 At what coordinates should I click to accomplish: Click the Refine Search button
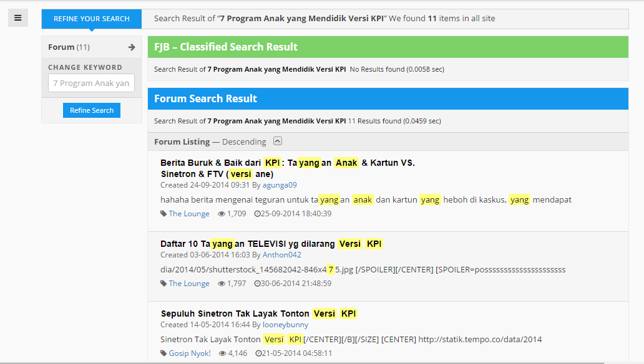92,110
